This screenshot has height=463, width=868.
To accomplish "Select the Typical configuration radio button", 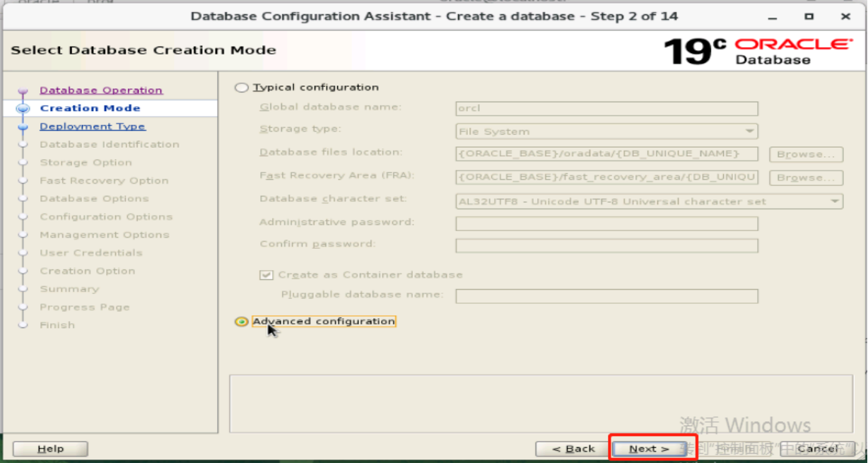I will point(242,88).
